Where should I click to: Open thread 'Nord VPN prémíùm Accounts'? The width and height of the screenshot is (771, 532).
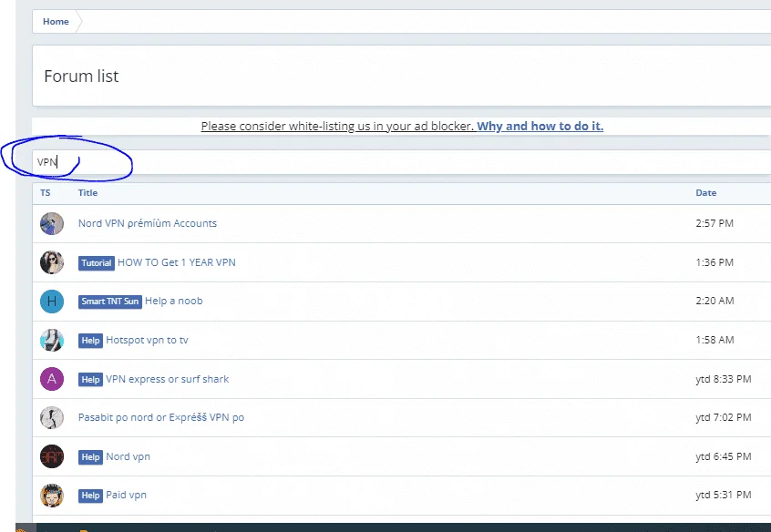147,223
